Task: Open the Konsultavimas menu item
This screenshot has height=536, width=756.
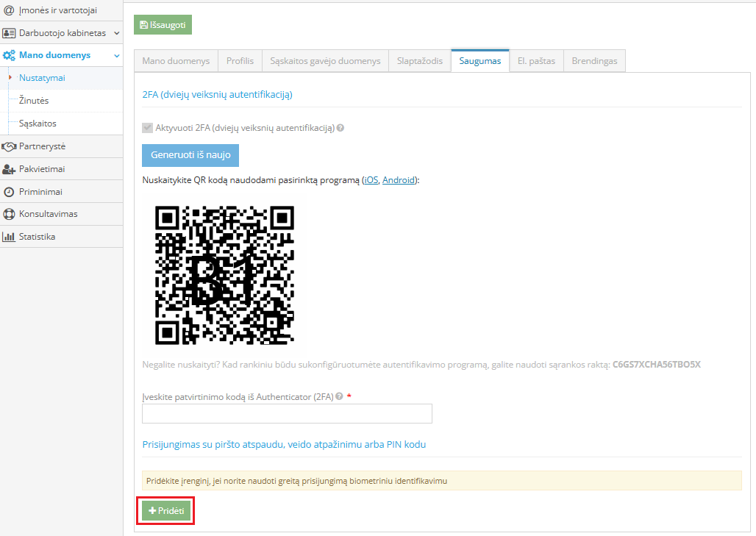Action: (61, 214)
